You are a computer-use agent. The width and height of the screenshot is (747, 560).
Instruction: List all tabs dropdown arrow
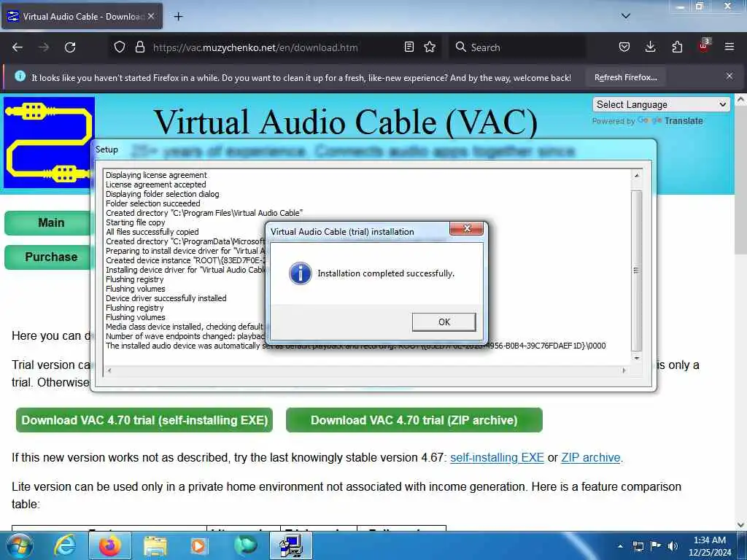click(625, 16)
